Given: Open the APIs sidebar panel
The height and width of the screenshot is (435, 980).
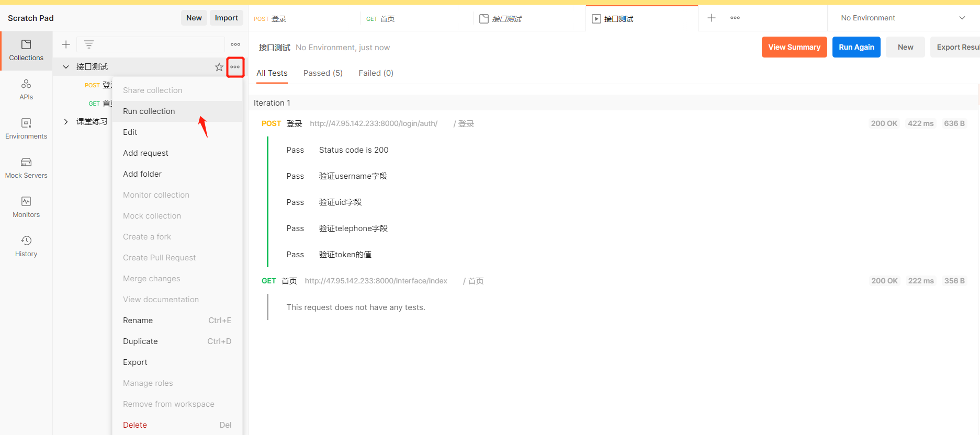Looking at the screenshot, I should point(26,89).
